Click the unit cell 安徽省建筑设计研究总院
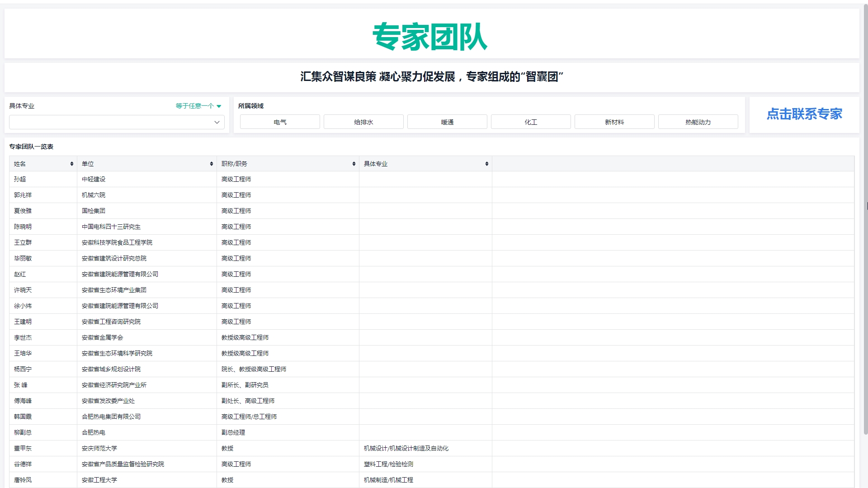 pos(147,258)
